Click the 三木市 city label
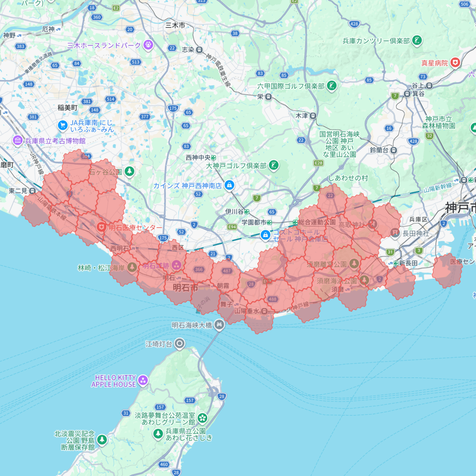Image resolution: width=476 pixels, height=476 pixels. pyautogui.click(x=175, y=25)
